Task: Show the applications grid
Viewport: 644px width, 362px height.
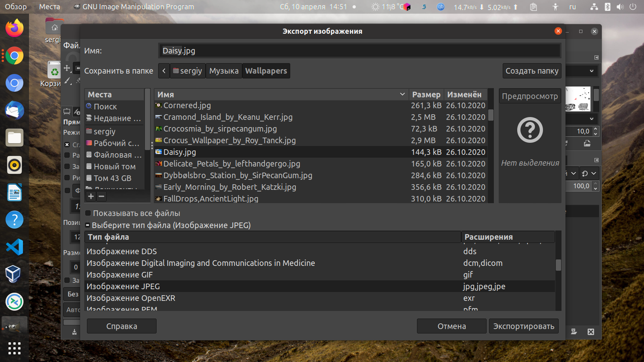Action: pos(14,348)
